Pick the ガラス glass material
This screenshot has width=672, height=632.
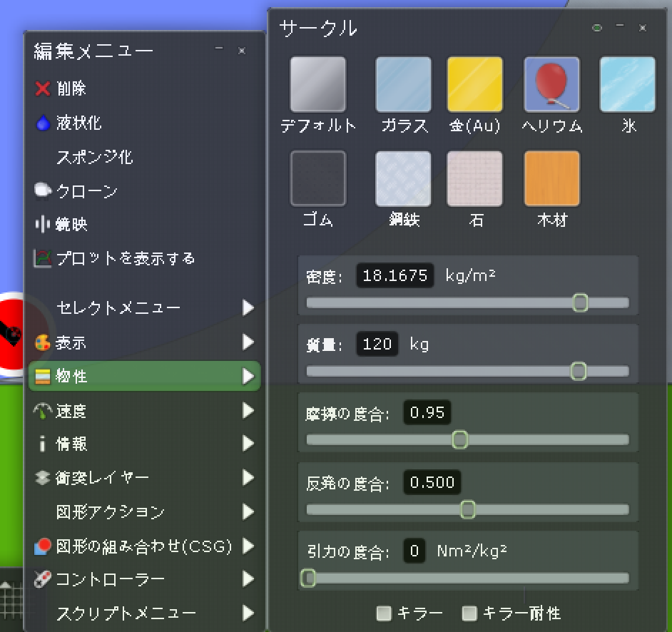coord(403,85)
